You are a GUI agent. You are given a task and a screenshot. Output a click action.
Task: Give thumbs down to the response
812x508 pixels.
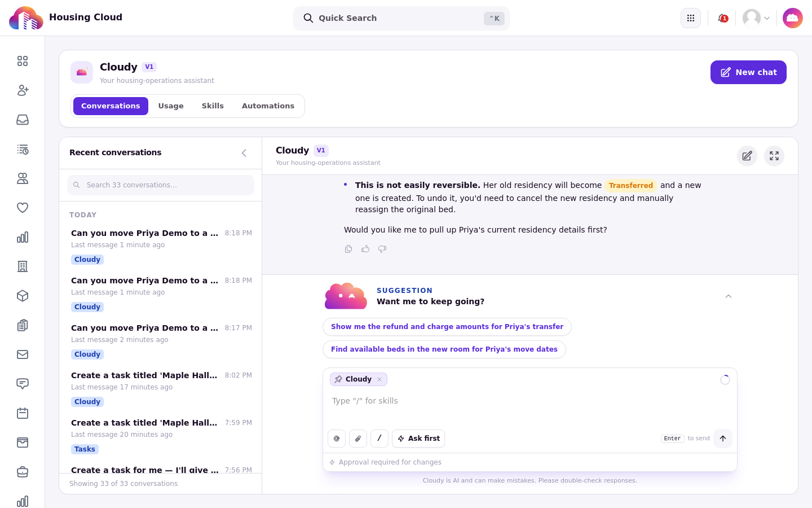pos(382,249)
